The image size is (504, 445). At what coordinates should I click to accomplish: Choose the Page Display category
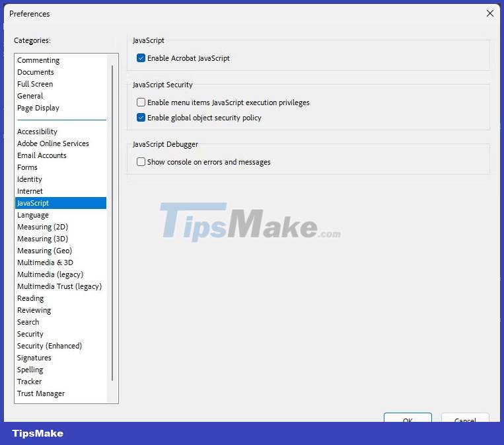61,108
